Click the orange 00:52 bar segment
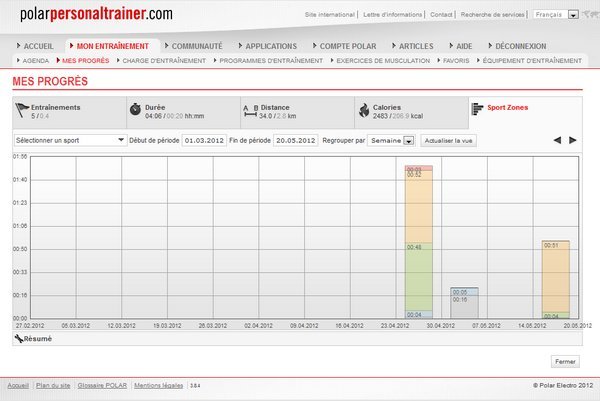 (x=419, y=207)
